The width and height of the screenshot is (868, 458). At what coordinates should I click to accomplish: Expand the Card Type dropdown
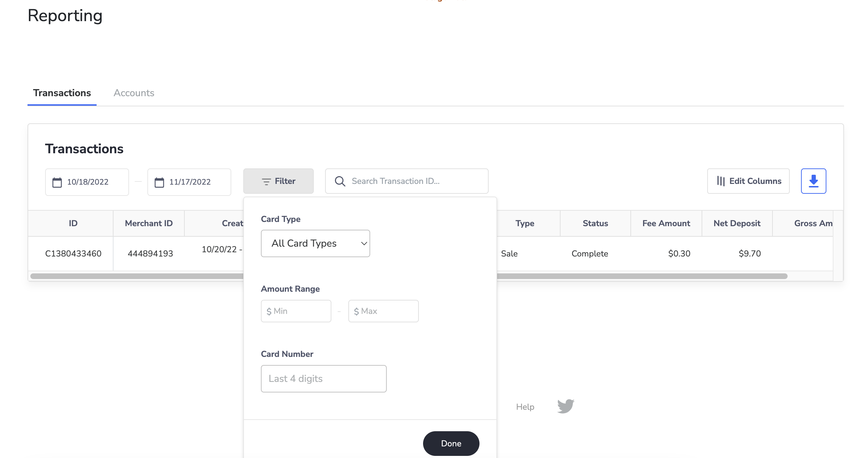pyautogui.click(x=316, y=243)
